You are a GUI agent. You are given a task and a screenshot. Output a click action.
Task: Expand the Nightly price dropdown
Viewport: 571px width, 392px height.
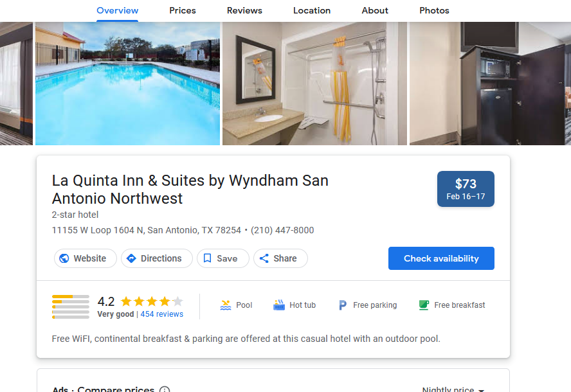coord(453,389)
